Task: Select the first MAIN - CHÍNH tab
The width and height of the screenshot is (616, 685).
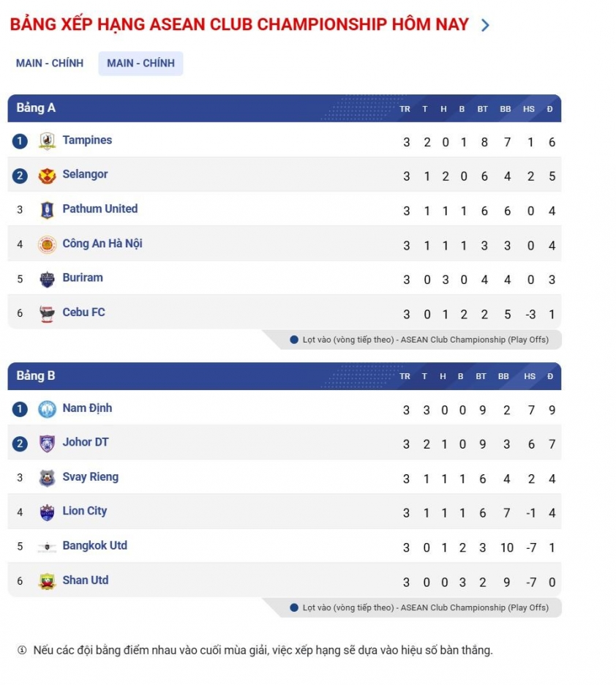Action: pyautogui.click(x=50, y=63)
